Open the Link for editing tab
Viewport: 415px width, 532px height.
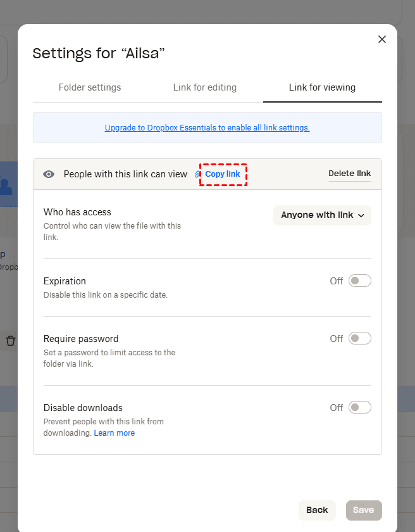(205, 87)
